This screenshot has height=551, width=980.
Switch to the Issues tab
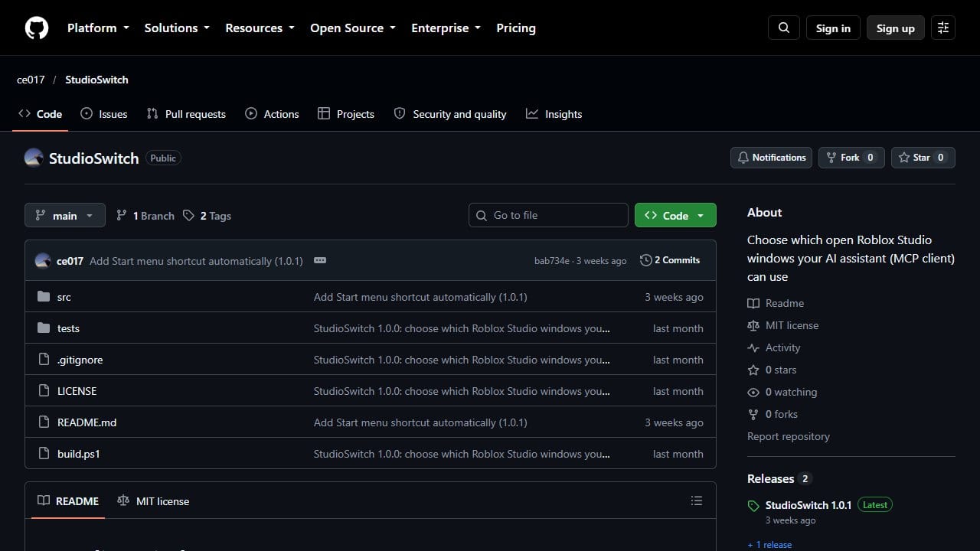pos(104,114)
